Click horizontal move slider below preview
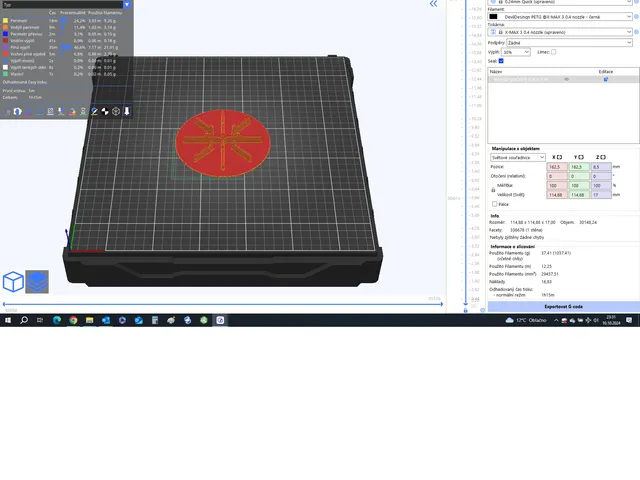640x480 pixels. 223,304
